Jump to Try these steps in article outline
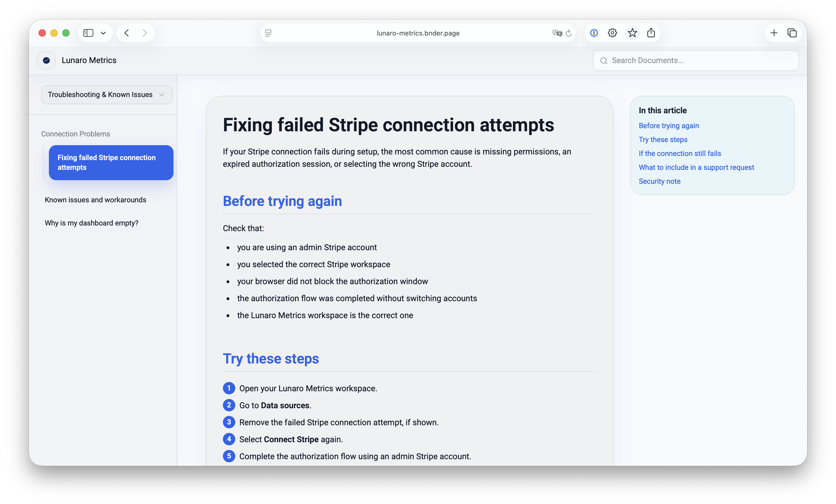836x504 pixels. 663,140
